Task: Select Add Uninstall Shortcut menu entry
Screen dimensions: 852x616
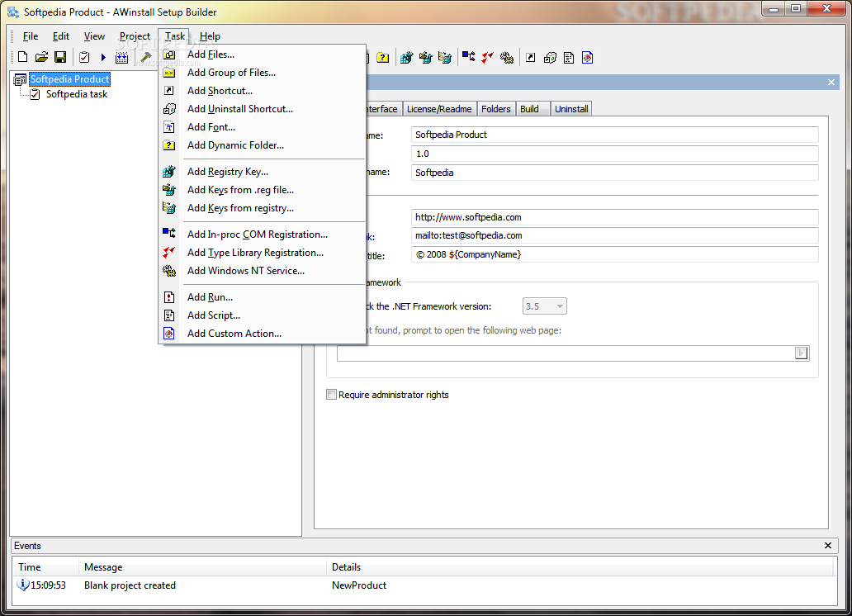Action: coord(263,109)
